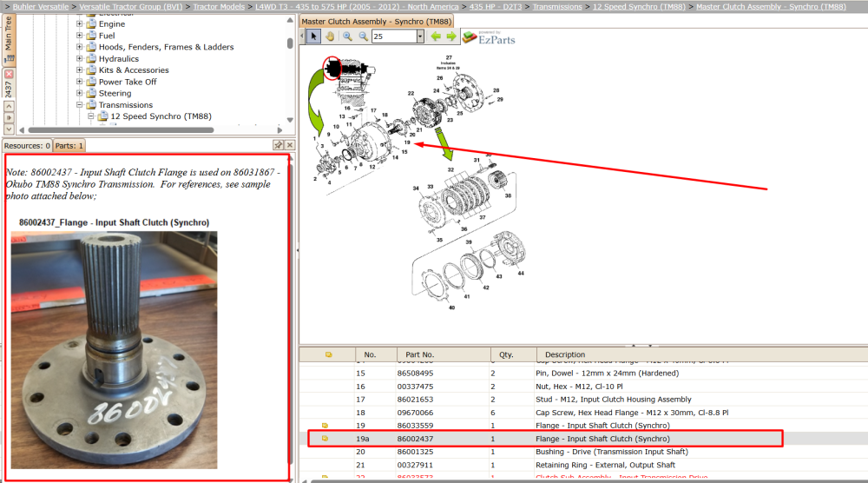
Task: Expand the Hydraulics tree node
Action: 79,59
